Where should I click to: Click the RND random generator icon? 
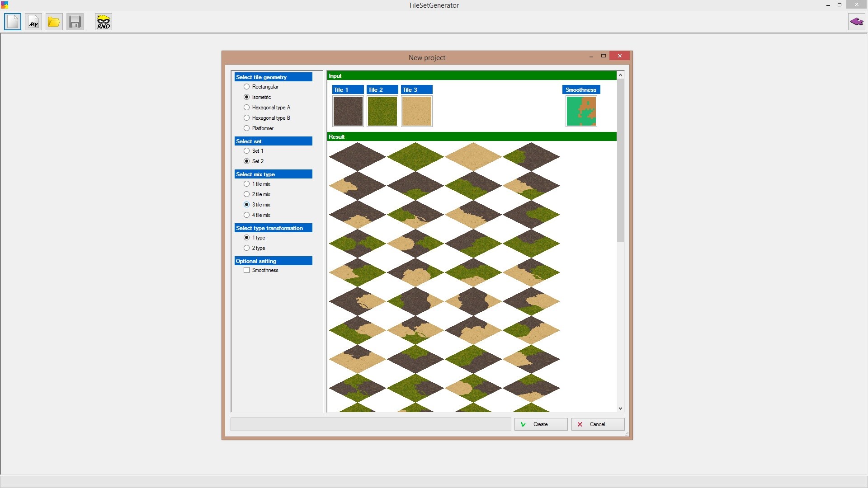tap(104, 22)
